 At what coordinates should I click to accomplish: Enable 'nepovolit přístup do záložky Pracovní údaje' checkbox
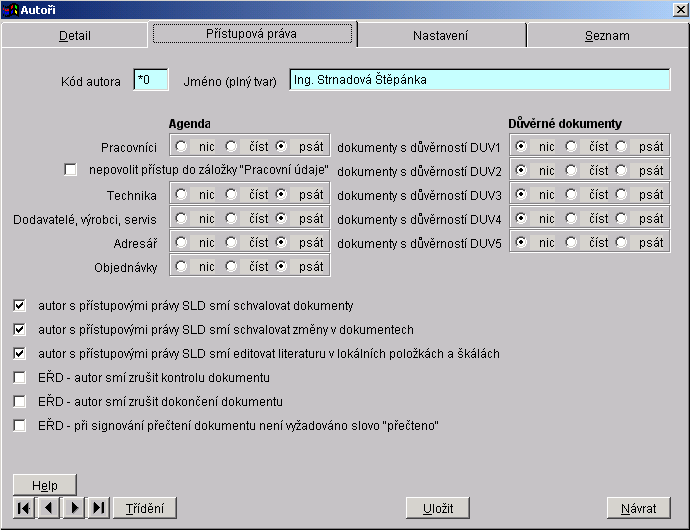[x=71, y=170]
